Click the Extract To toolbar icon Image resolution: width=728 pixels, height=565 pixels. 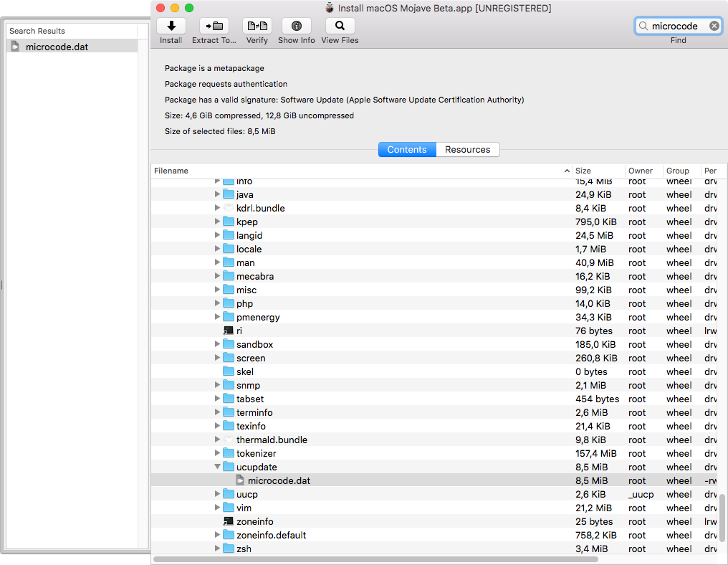(x=214, y=26)
